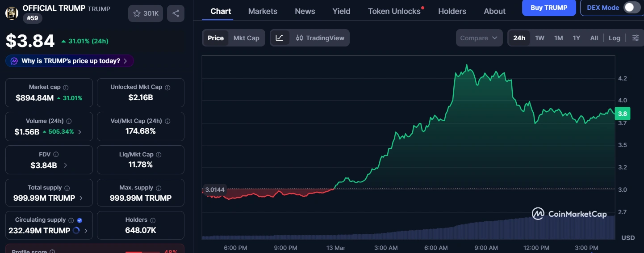Switch chart to Mkt Cap view

246,38
